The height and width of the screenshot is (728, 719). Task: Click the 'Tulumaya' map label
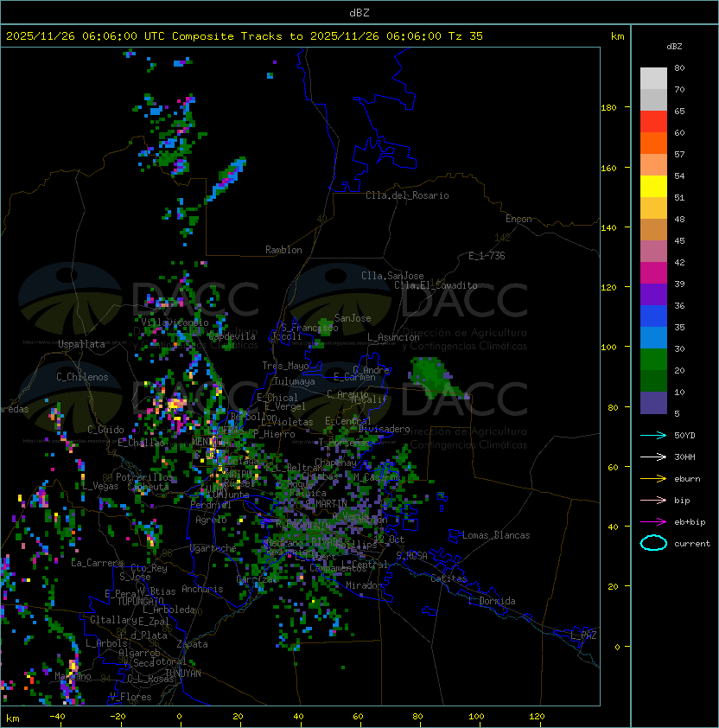coord(295,381)
